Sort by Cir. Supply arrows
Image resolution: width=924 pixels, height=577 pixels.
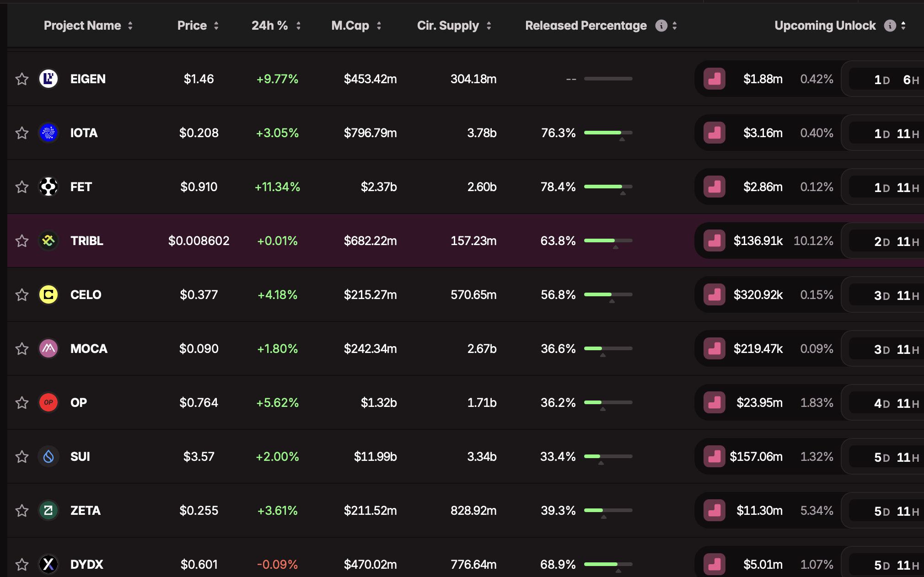click(489, 26)
